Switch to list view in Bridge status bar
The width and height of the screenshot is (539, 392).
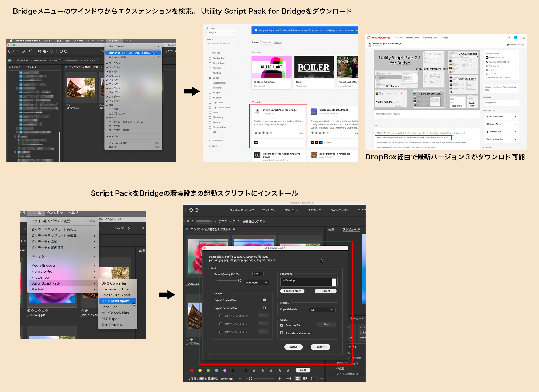point(313,378)
